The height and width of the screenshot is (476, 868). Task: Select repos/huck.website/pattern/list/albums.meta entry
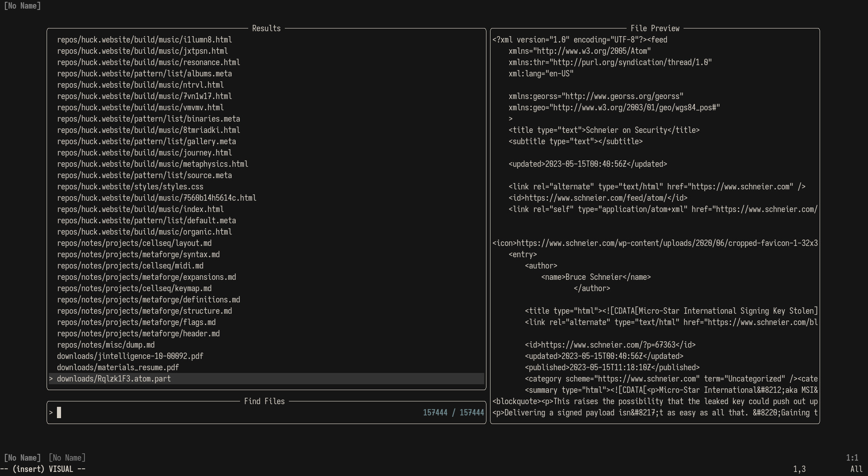[266, 74]
